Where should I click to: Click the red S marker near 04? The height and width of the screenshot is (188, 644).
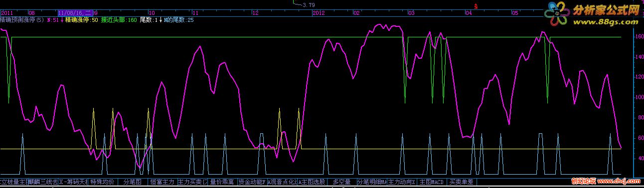click(476, 6)
